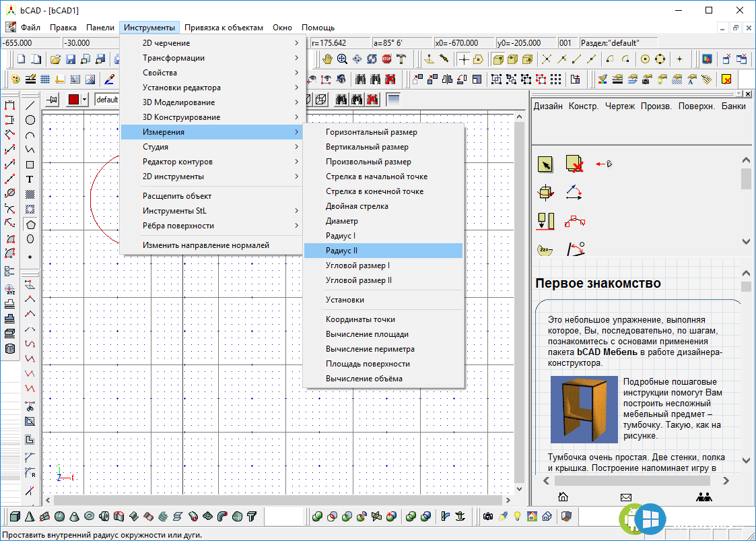The height and width of the screenshot is (541, 756).
Task: Click the camera icon in bottom toolbar
Action: pos(488,516)
